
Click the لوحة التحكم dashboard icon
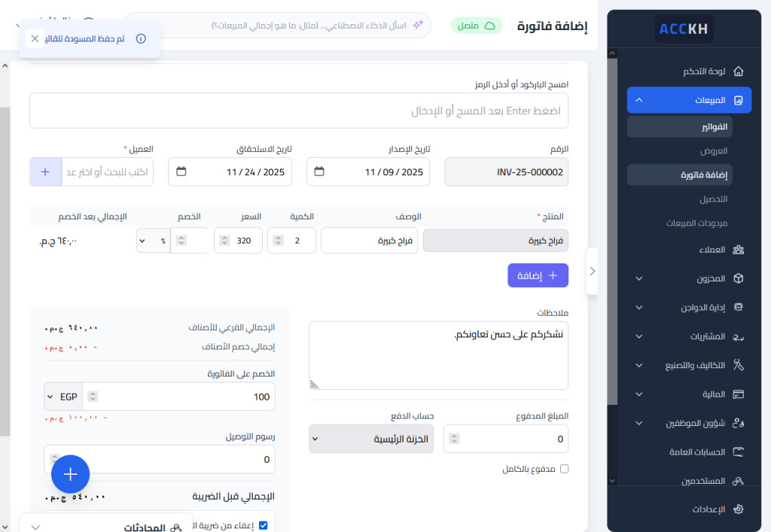tap(739, 71)
